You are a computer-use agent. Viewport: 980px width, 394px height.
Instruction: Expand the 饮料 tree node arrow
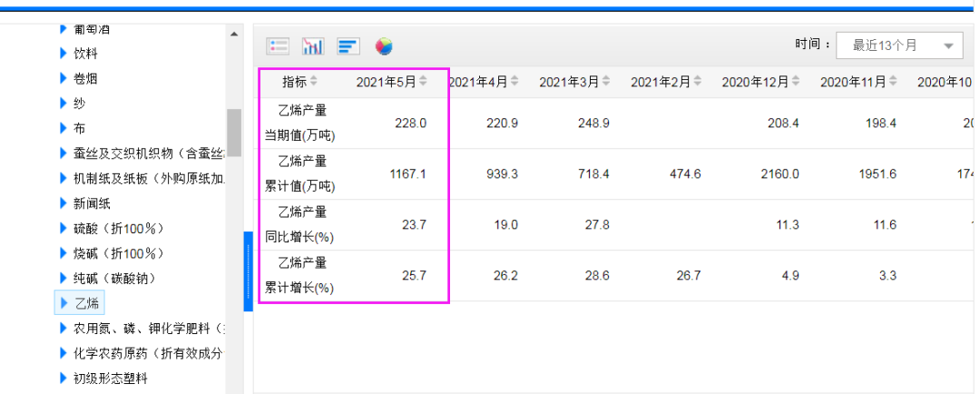tap(64, 54)
